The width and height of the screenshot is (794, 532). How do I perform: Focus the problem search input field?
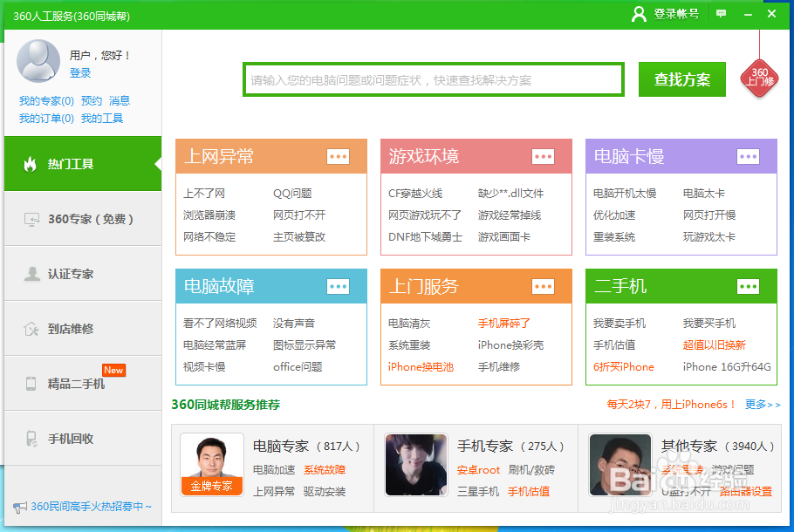tap(434, 79)
